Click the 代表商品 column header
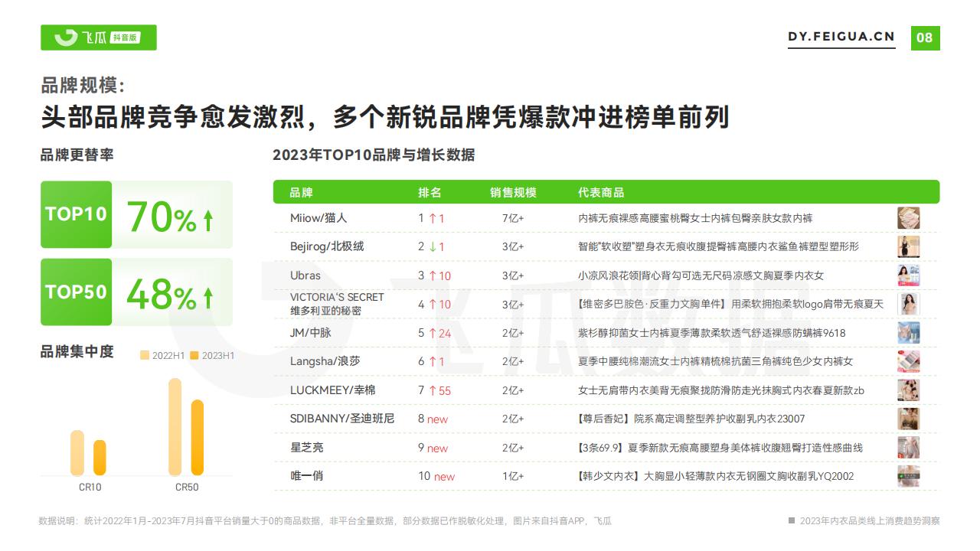The image size is (980, 551). click(601, 192)
